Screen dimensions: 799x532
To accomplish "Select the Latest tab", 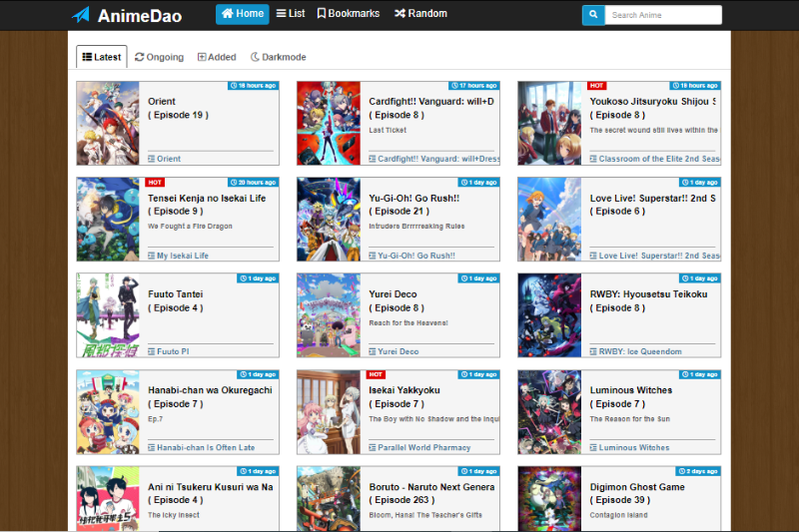I will pyautogui.click(x=102, y=57).
